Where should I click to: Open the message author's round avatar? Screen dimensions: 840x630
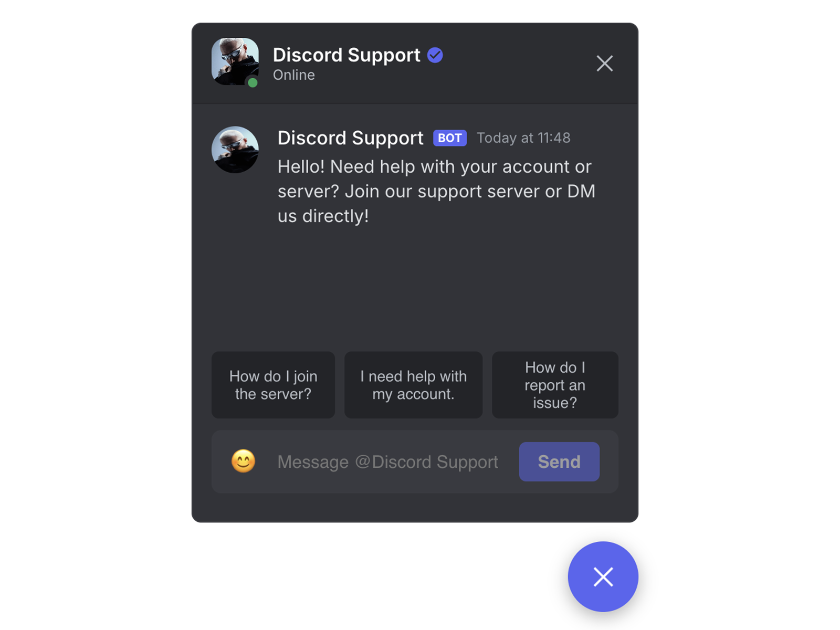point(235,150)
